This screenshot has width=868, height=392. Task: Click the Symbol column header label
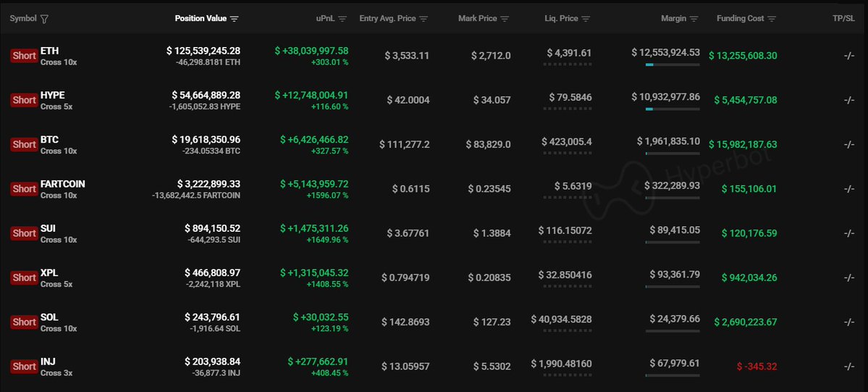tap(23, 18)
